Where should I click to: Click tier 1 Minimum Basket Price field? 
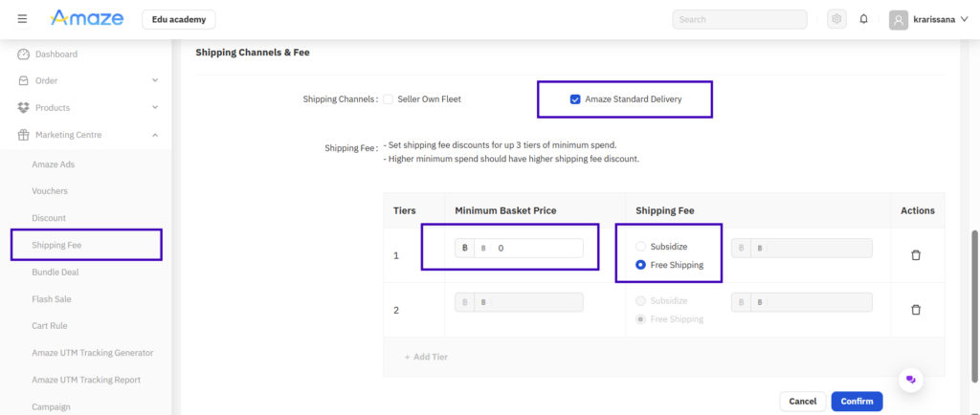tap(519, 248)
